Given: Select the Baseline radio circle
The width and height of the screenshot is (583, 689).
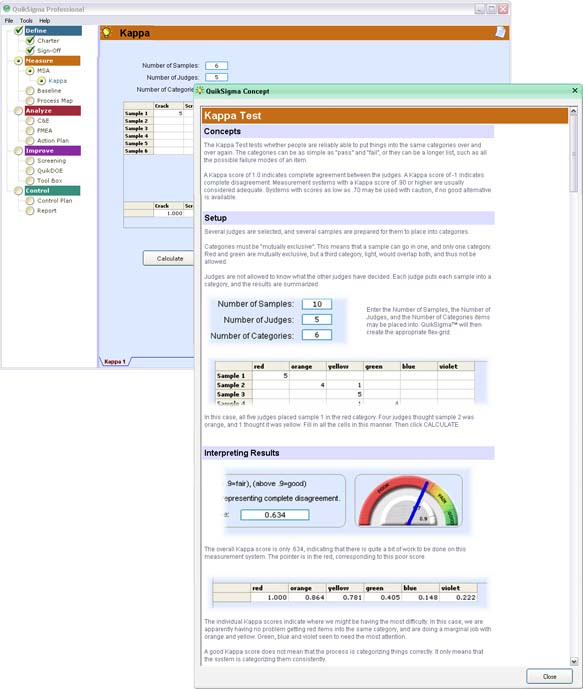Looking at the screenshot, I should (x=30, y=91).
